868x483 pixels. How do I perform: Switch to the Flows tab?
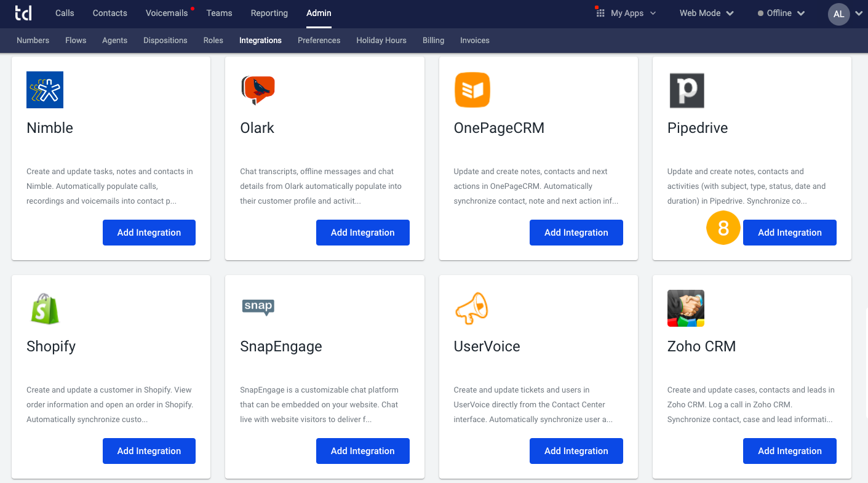pyautogui.click(x=75, y=40)
